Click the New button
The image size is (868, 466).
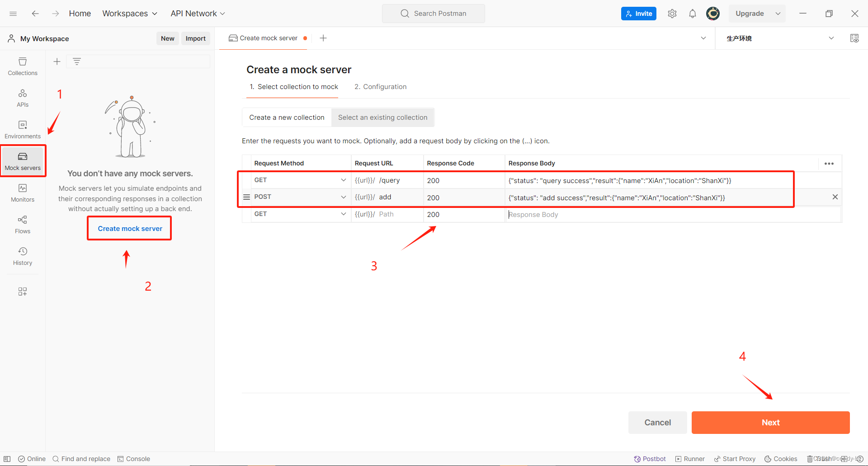[168, 38]
